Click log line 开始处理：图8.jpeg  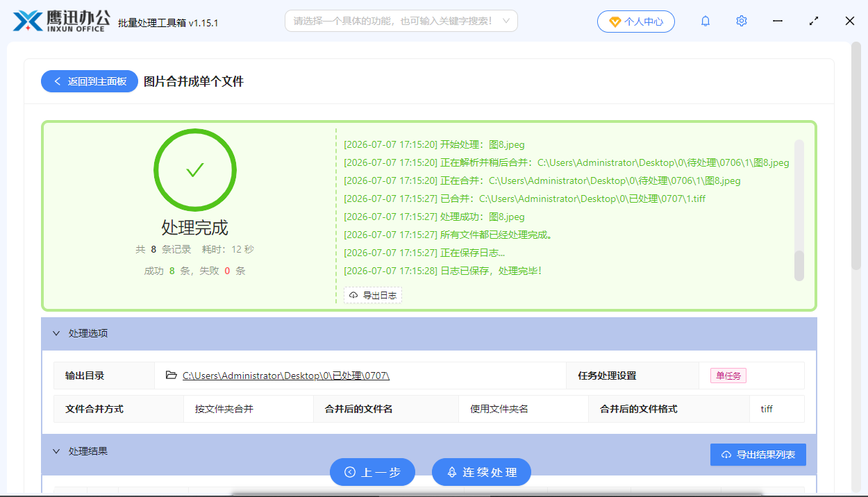pos(435,144)
